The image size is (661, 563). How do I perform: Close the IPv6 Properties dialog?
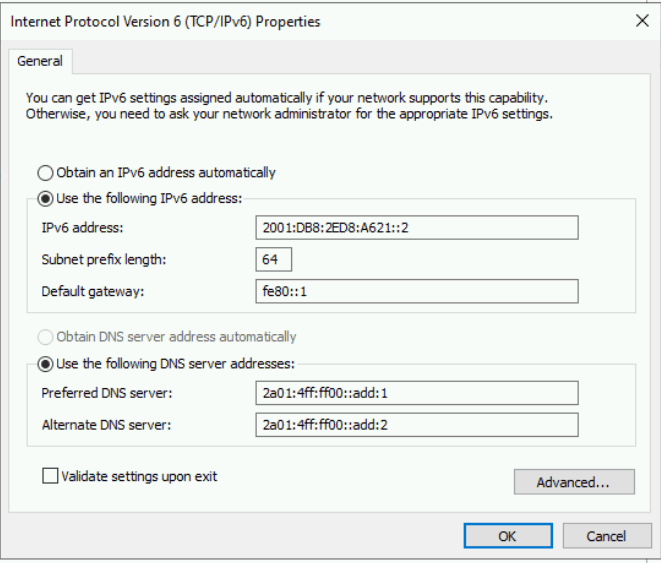pyautogui.click(x=641, y=21)
